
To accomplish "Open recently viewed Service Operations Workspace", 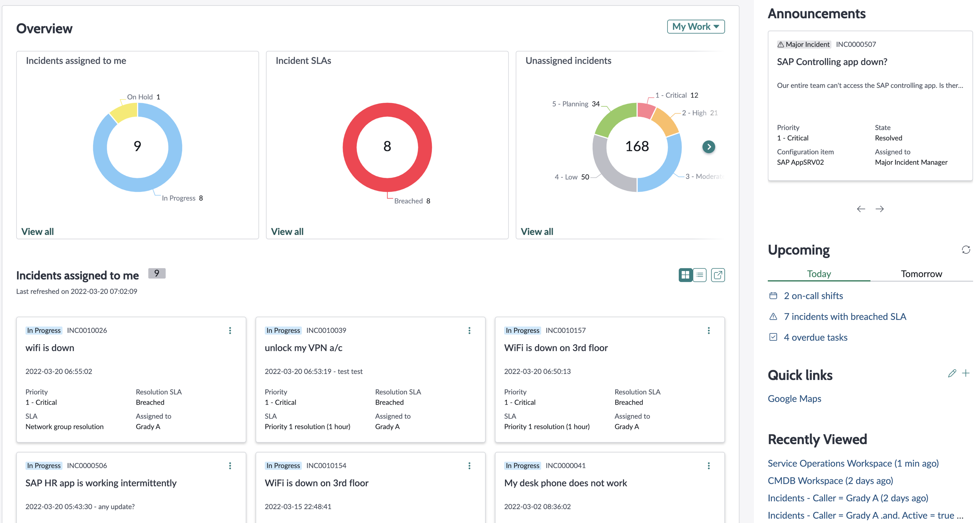I will [853, 463].
